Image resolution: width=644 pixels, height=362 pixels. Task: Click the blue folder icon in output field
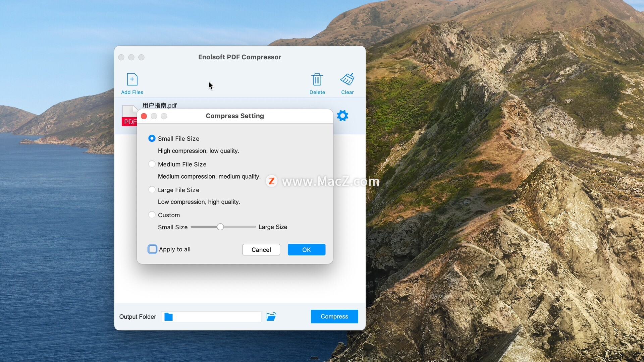pyautogui.click(x=168, y=317)
